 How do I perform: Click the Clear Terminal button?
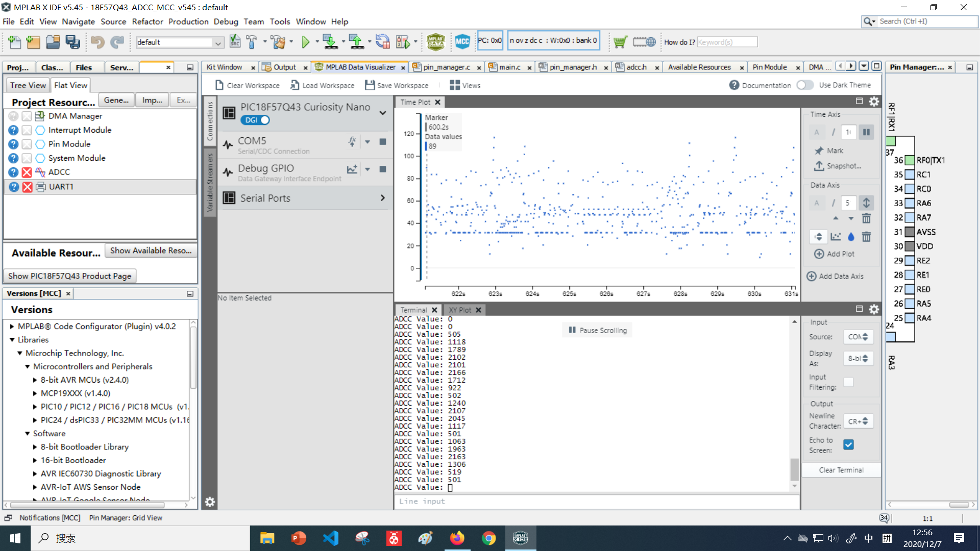point(841,470)
